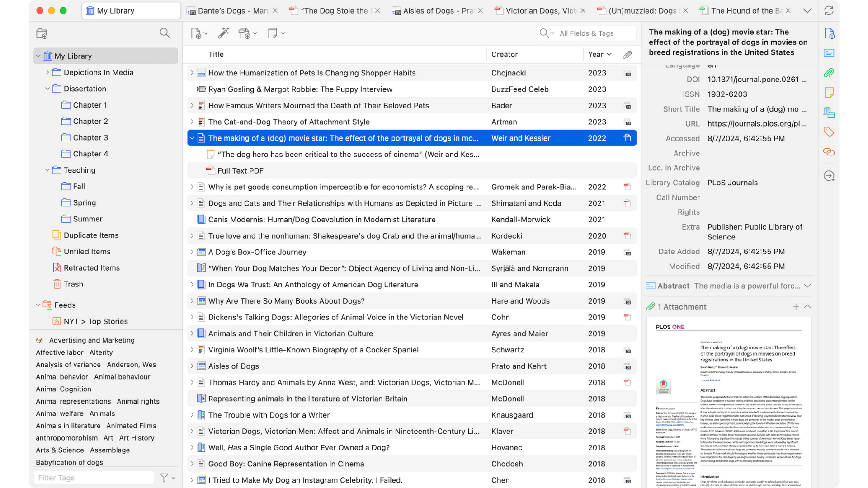Click the New Note toolbar icon

click(x=272, y=33)
